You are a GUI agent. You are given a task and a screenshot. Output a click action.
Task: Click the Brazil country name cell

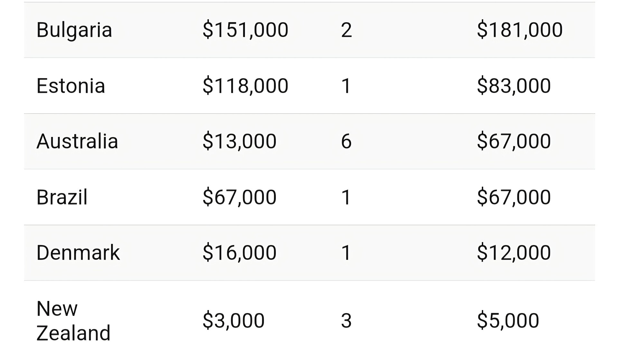coord(62,197)
